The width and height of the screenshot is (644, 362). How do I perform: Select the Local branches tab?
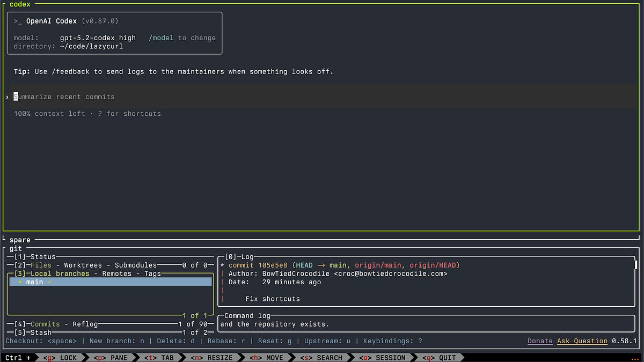60,274
